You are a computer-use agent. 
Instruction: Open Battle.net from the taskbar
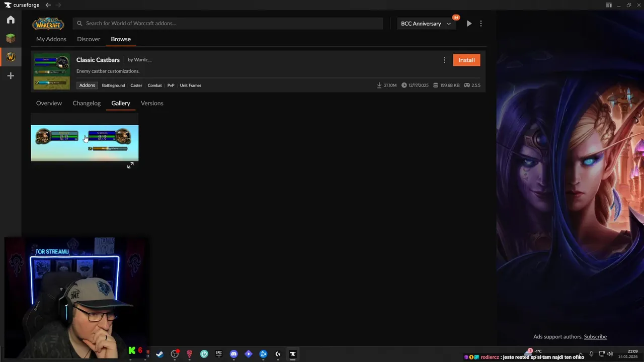(x=263, y=354)
